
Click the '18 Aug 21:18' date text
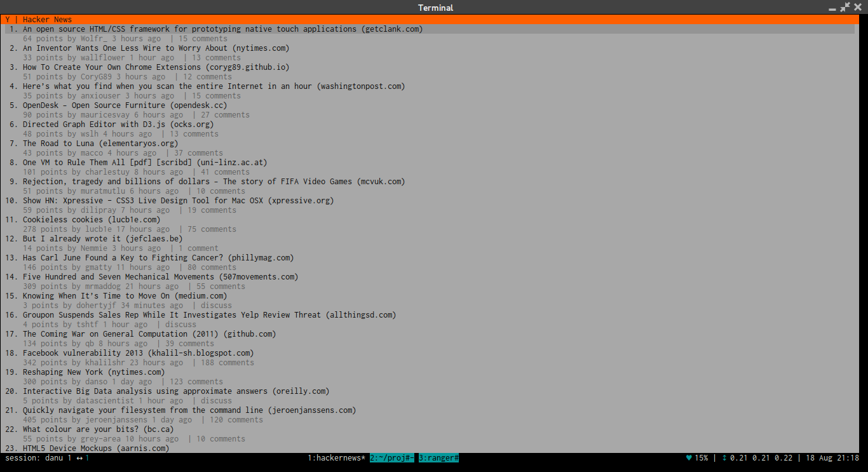832,458
